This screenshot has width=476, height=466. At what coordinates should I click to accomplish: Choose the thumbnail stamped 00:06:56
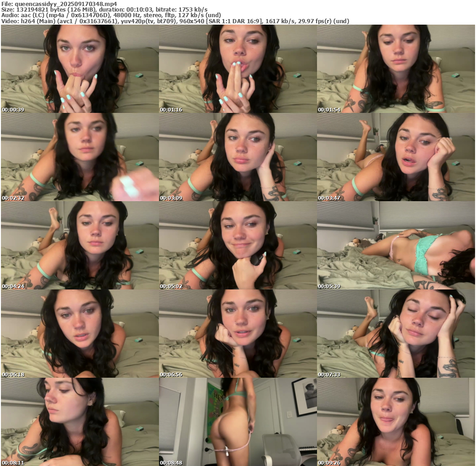tap(238, 334)
